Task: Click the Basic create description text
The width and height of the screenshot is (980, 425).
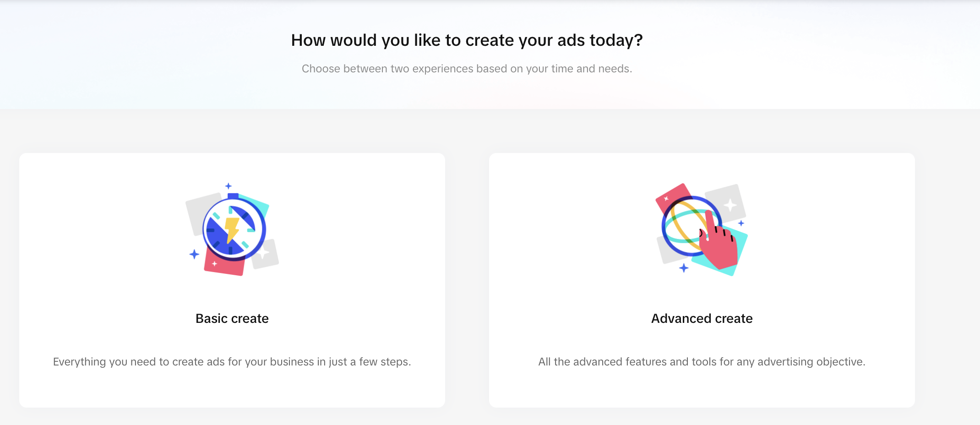Action: pyautogui.click(x=232, y=362)
